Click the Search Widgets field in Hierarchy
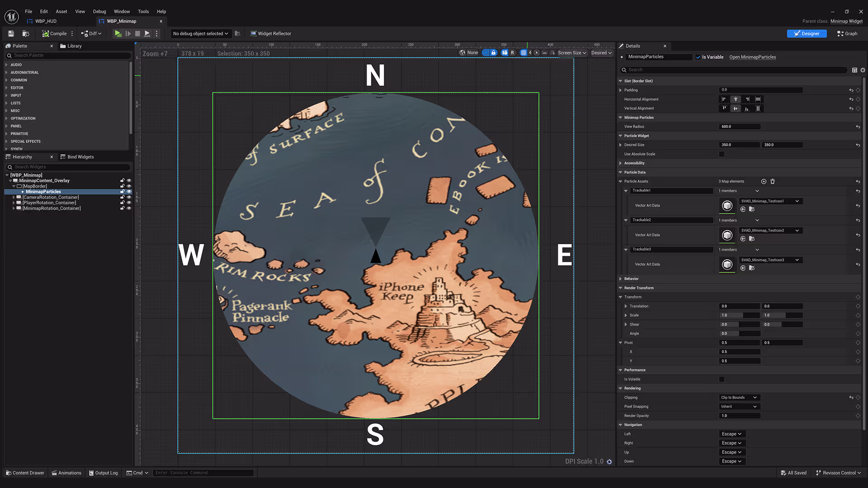The width and height of the screenshot is (868, 488). click(x=68, y=167)
